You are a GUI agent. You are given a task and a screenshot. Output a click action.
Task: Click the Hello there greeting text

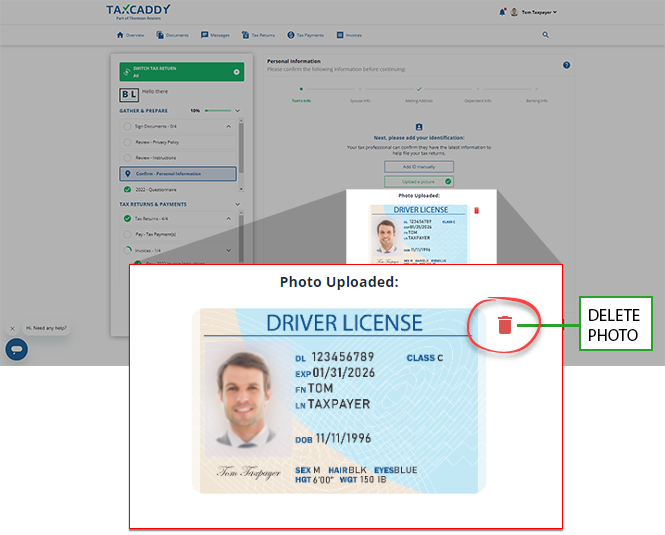(155, 91)
